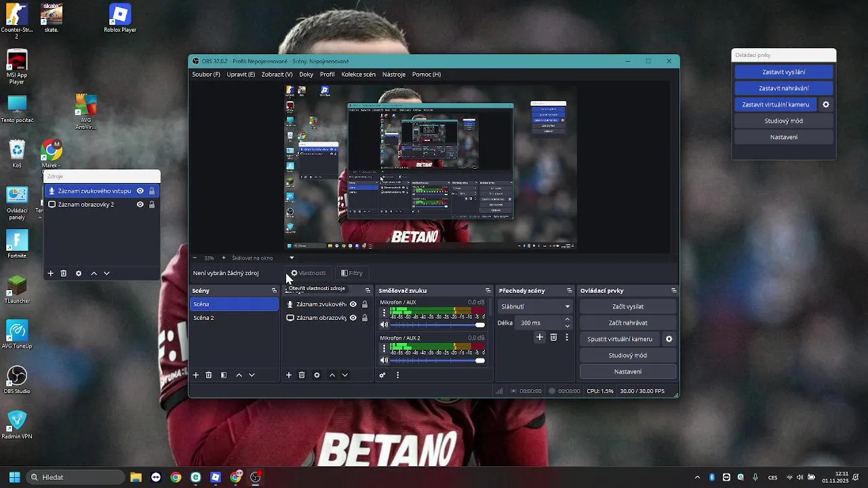Zoom in preview with plus icon
The width and height of the screenshot is (868, 488).
pos(224,258)
